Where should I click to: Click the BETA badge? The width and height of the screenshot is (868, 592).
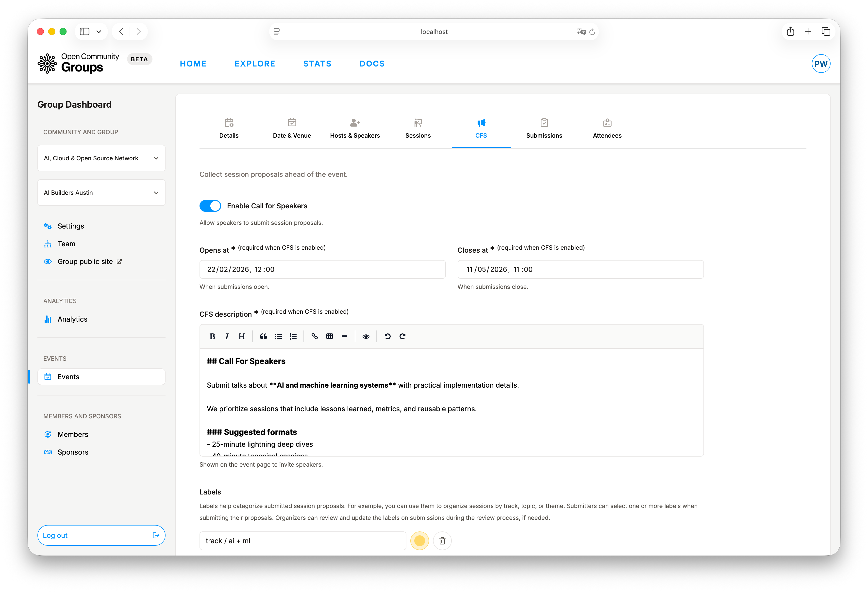pos(139,59)
